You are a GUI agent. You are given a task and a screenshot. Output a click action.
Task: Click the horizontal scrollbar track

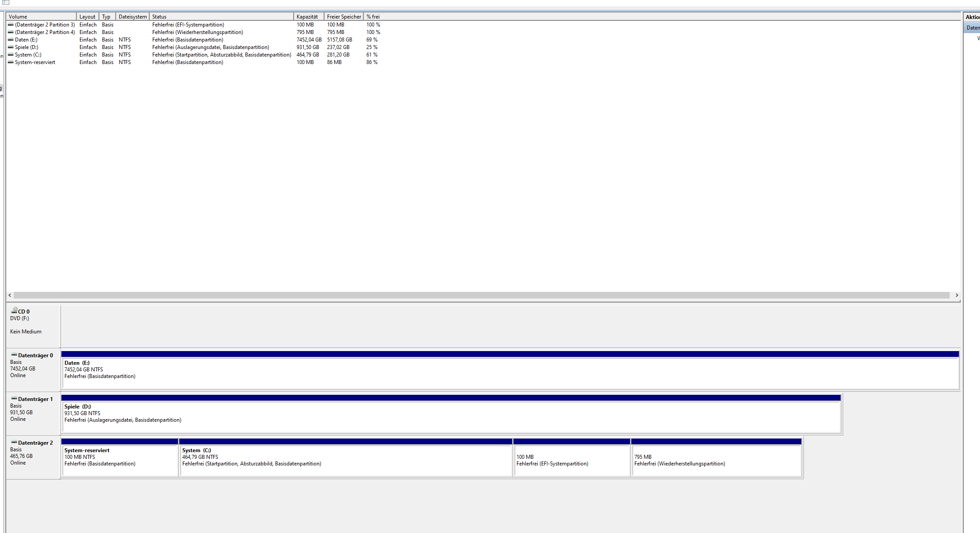[481, 295]
